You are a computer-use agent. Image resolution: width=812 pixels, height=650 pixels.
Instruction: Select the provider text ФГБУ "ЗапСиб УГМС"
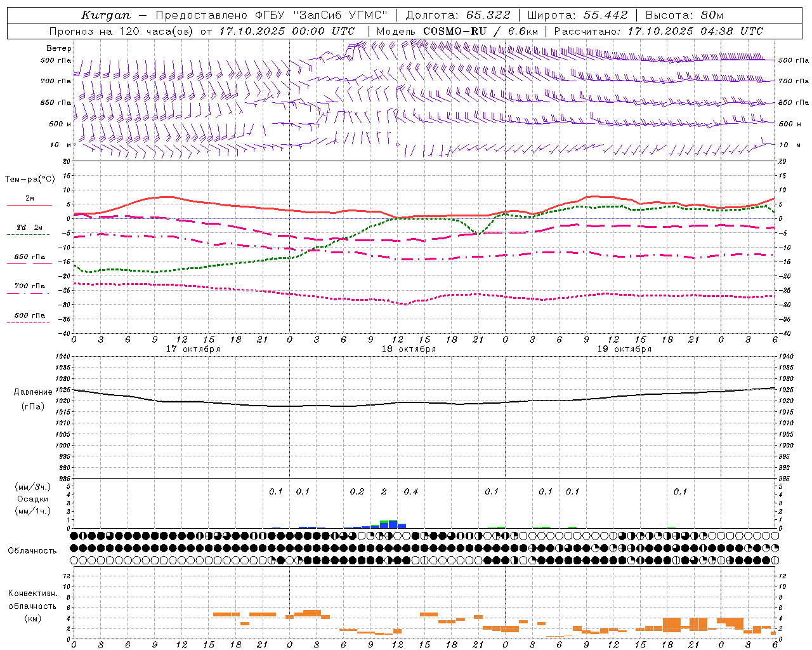point(320,15)
